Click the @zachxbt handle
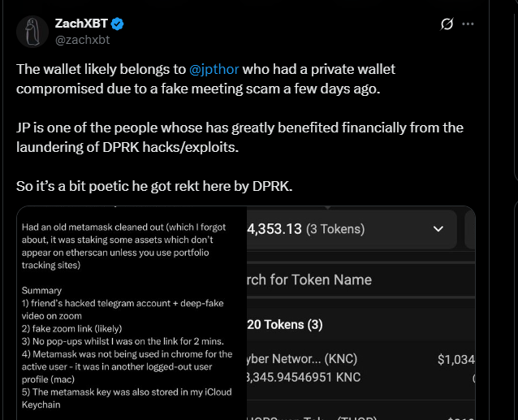518x420 pixels. click(x=82, y=40)
